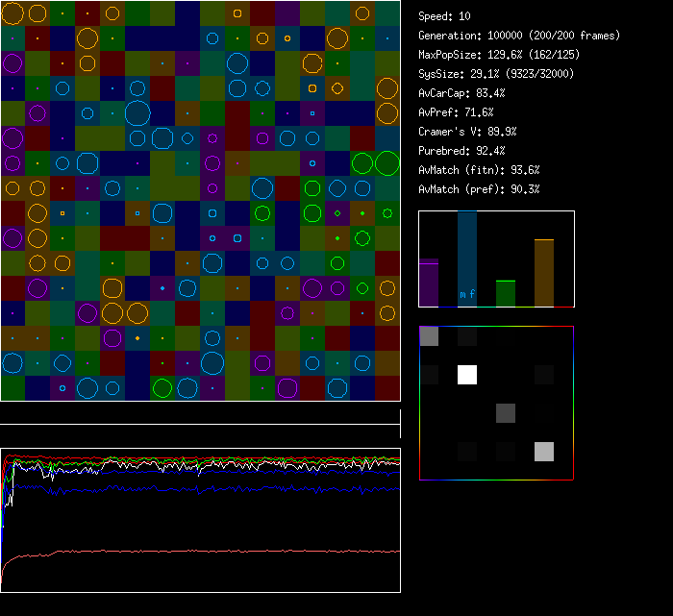Select the MaxPopSize statistic line
Viewport: 673px width, 616px height.
click(x=499, y=55)
